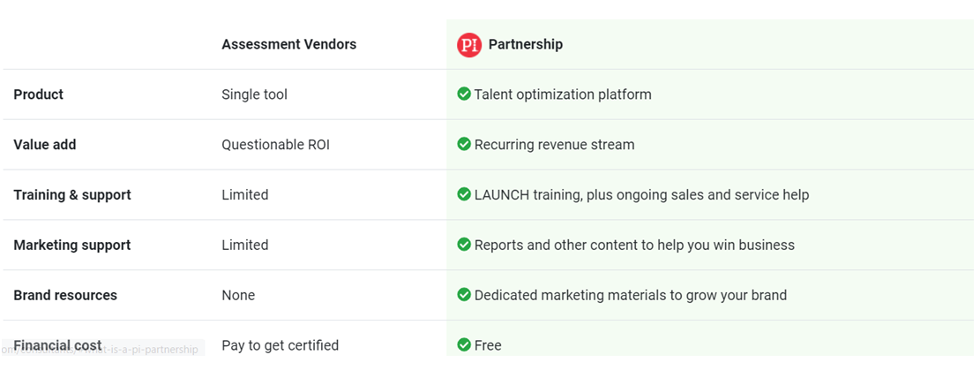Click green checkmark beside Dedicated marketing materials

coord(464,294)
